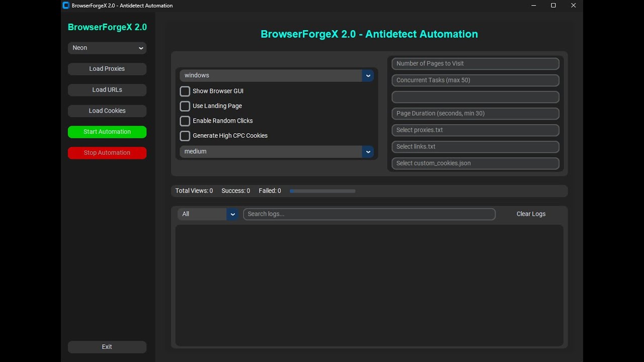Click the Total Views: 0 label

pyautogui.click(x=194, y=191)
